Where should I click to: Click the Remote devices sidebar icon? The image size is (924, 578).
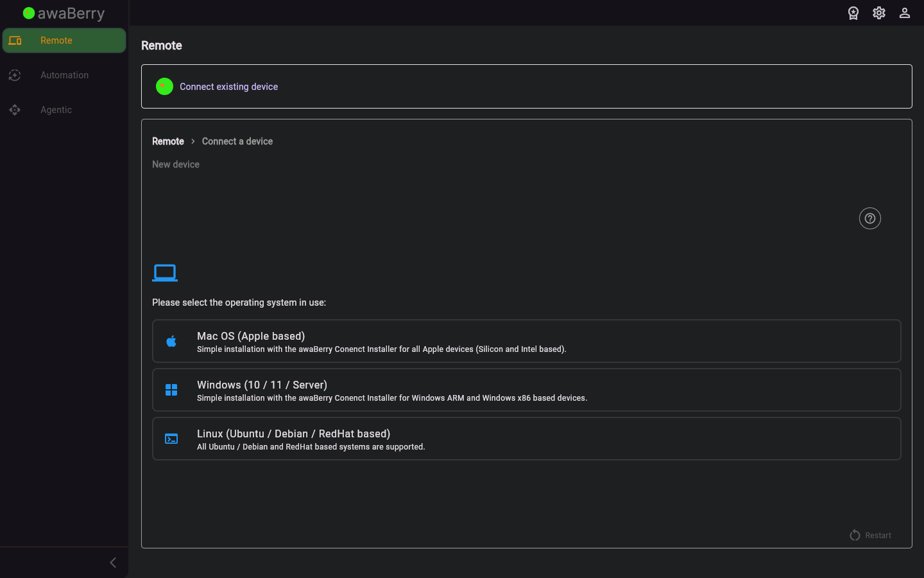[x=15, y=40]
